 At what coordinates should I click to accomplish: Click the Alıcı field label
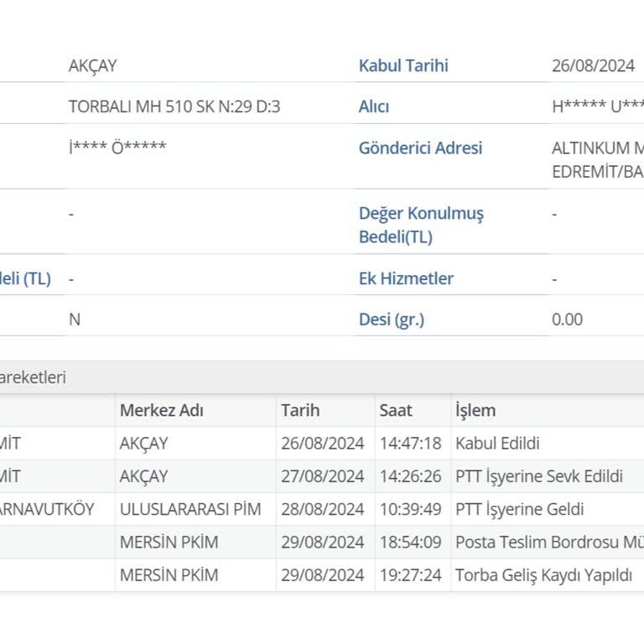[x=374, y=106]
